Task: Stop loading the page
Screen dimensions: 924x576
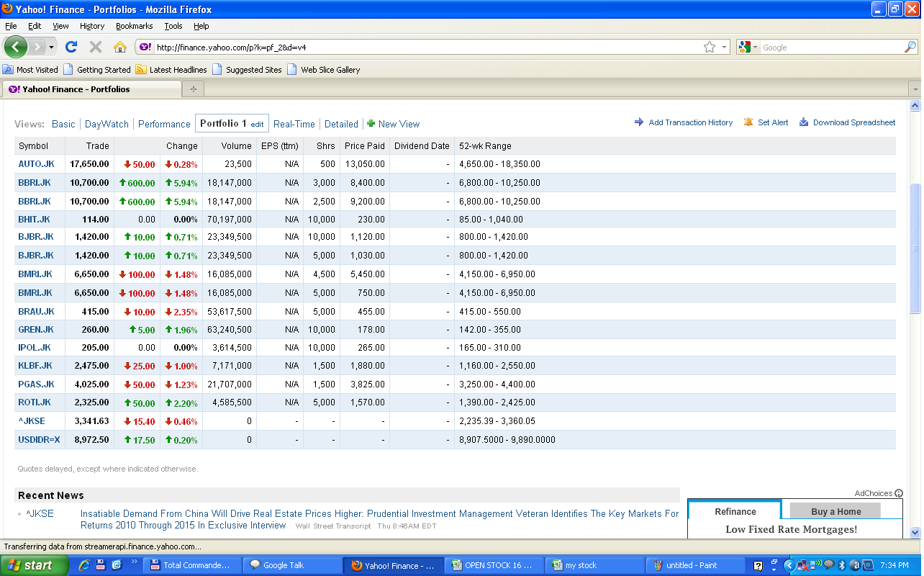Action: point(95,47)
